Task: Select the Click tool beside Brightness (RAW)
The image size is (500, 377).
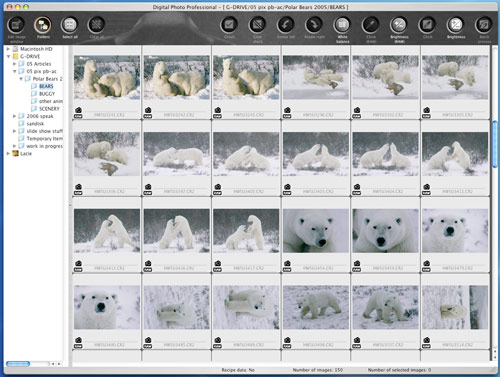Action: [427, 25]
